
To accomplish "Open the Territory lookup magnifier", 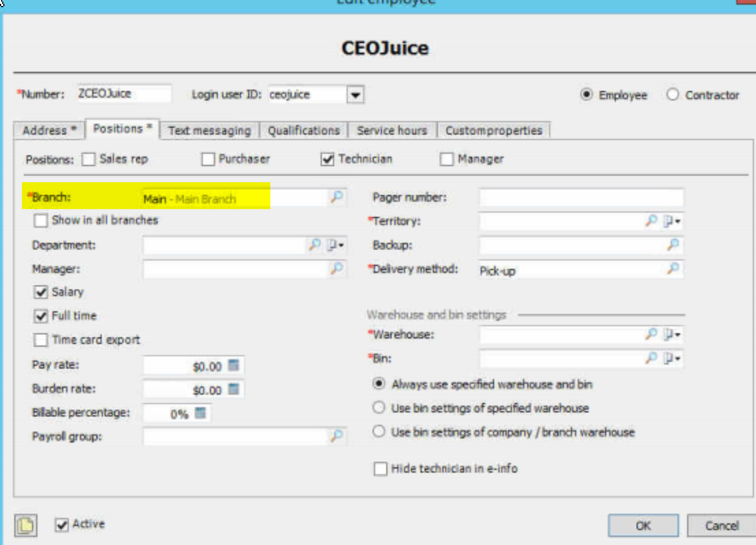I will [651, 221].
